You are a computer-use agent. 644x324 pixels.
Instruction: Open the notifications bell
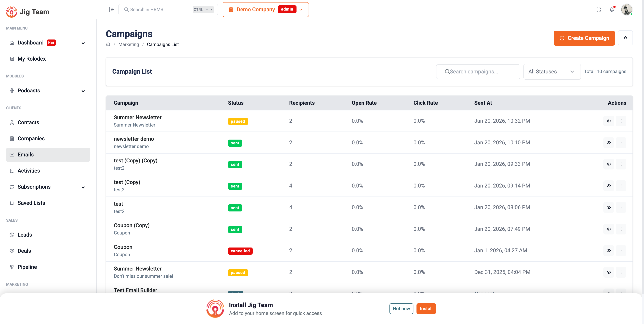click(x=611, y=10)
